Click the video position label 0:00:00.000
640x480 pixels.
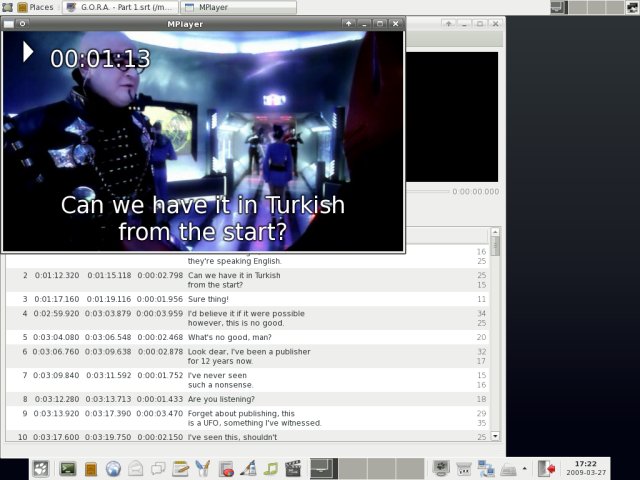pyautogui.click(x=476, y=191)
